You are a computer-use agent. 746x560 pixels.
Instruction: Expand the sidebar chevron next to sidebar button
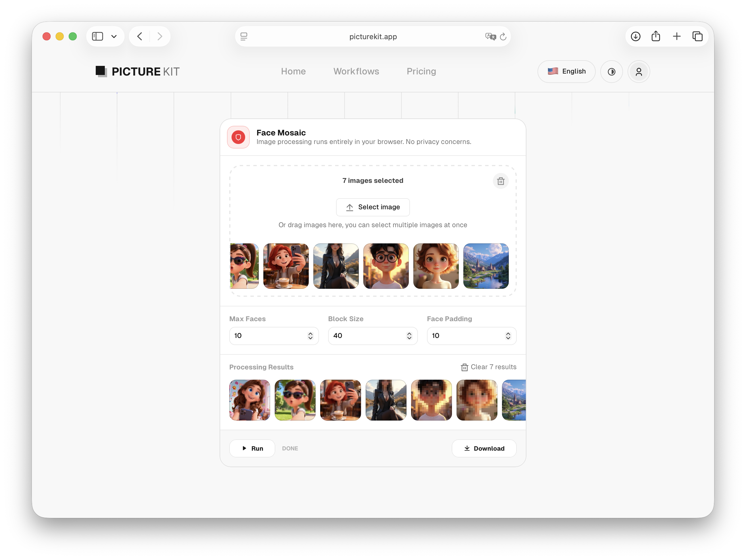tap(114, 36)
